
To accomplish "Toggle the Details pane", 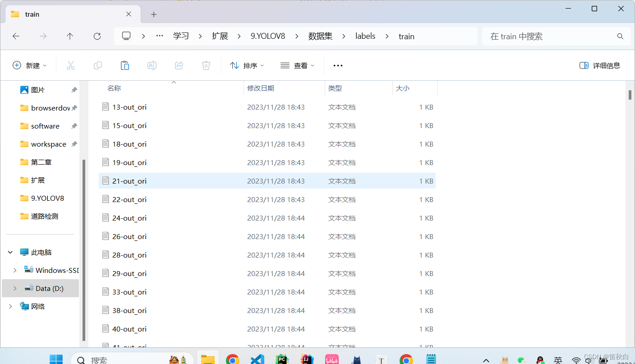I will tap(600, 65).
